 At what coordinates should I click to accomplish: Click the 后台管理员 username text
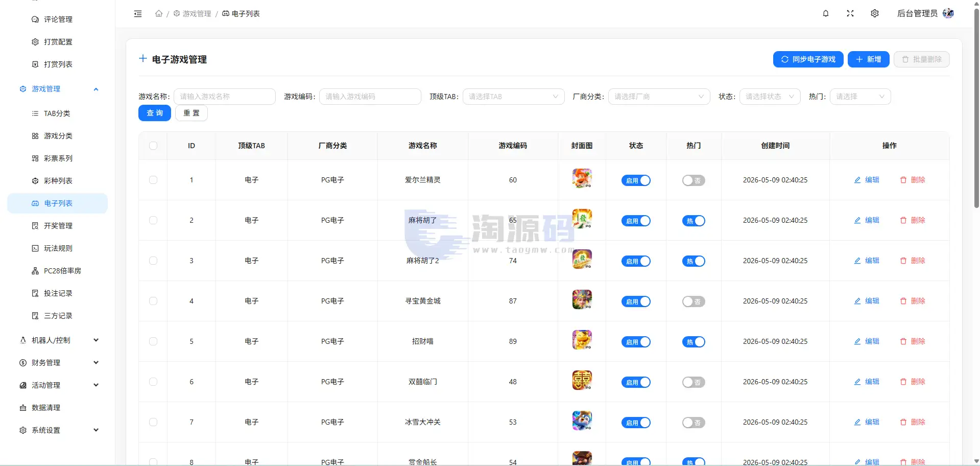point(917,14)
